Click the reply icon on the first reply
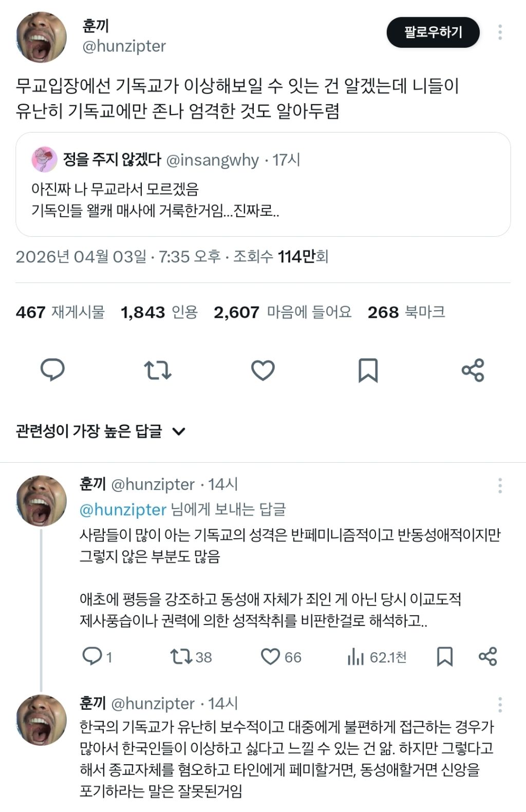Viewport: 526px width, 812px height. (x=92, y=656)
